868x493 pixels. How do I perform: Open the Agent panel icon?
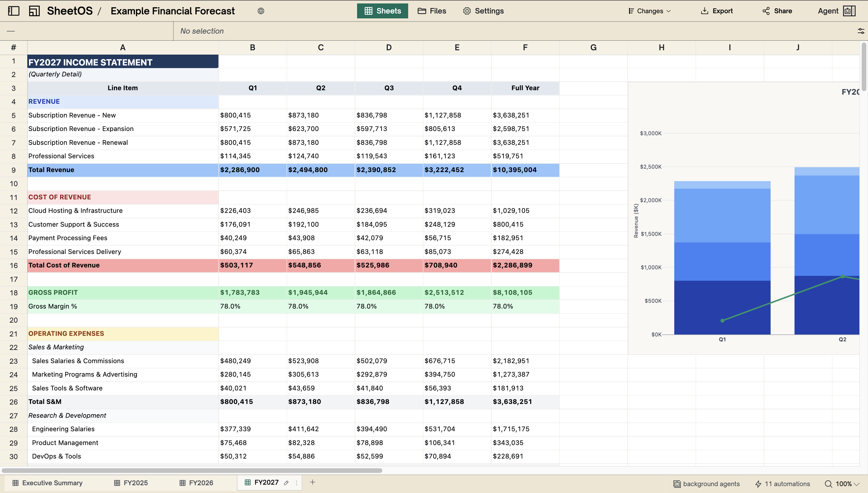(x=849, y=11)
